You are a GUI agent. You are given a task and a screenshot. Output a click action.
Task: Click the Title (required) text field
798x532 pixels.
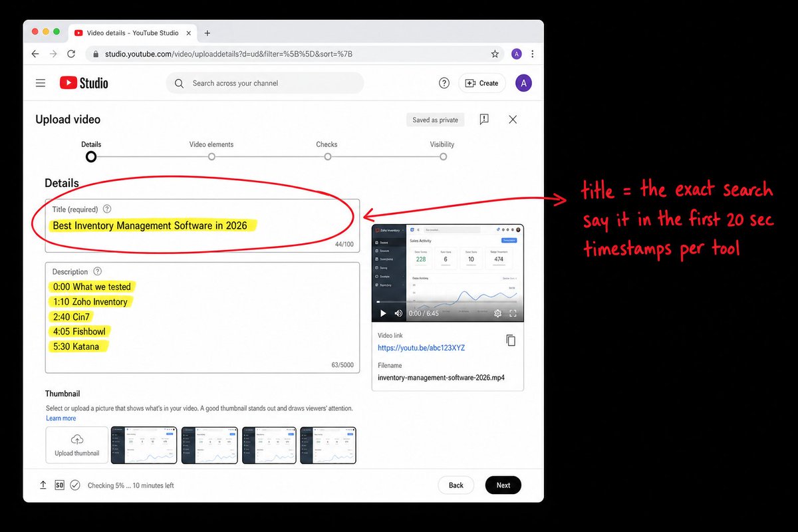pyautogui.click(x=202, y=226)
